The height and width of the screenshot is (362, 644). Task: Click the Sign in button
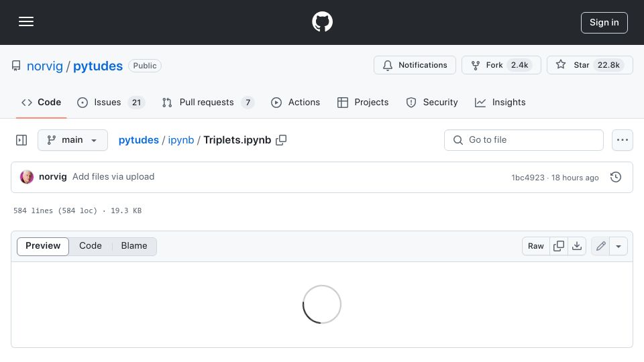tap(604, 23)
